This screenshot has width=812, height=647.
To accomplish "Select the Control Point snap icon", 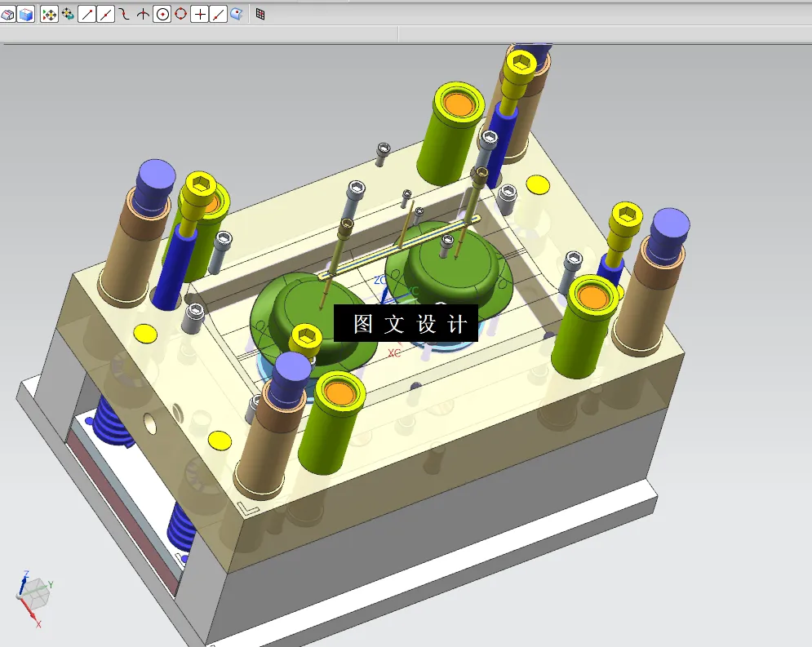I will [125, 13].
